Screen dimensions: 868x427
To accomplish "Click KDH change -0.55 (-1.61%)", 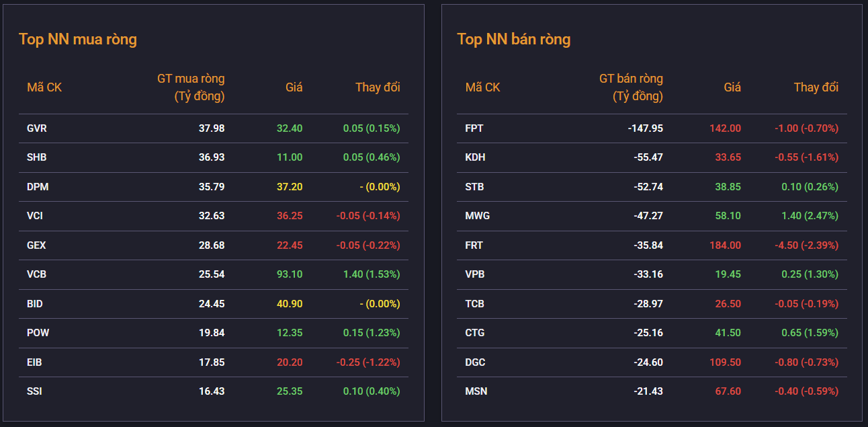I will coord(806,157).
